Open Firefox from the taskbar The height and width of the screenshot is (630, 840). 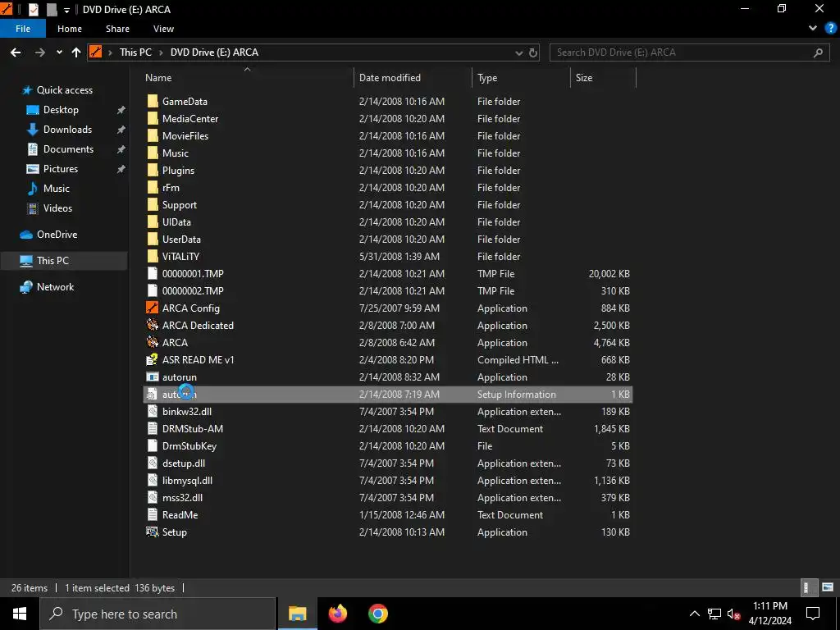(x=337, y=614)
